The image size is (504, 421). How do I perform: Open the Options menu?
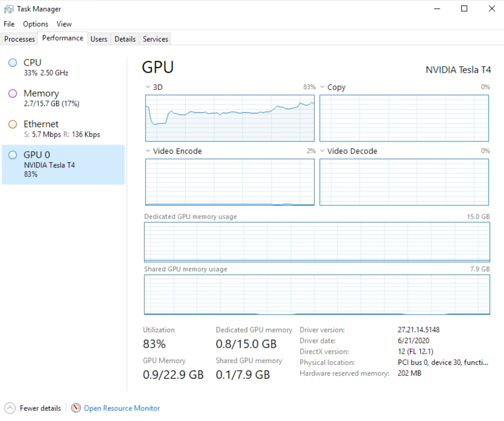35,24
